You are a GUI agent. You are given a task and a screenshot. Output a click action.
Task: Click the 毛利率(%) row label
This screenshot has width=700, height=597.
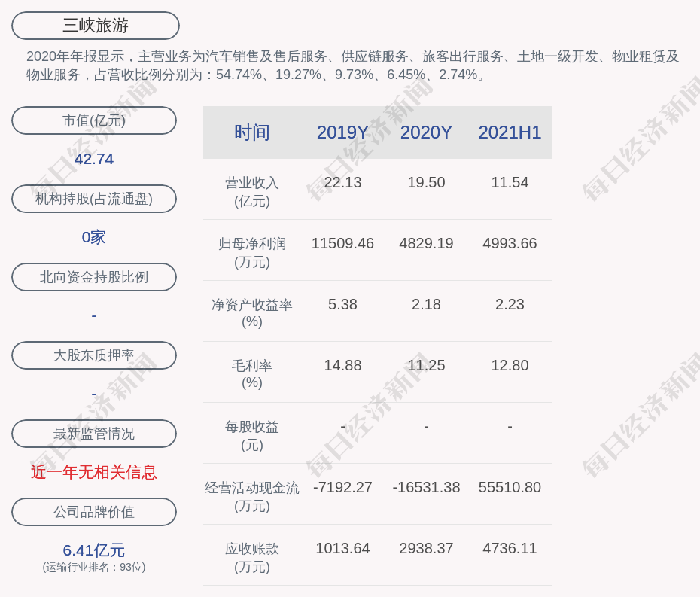[252, 374]
